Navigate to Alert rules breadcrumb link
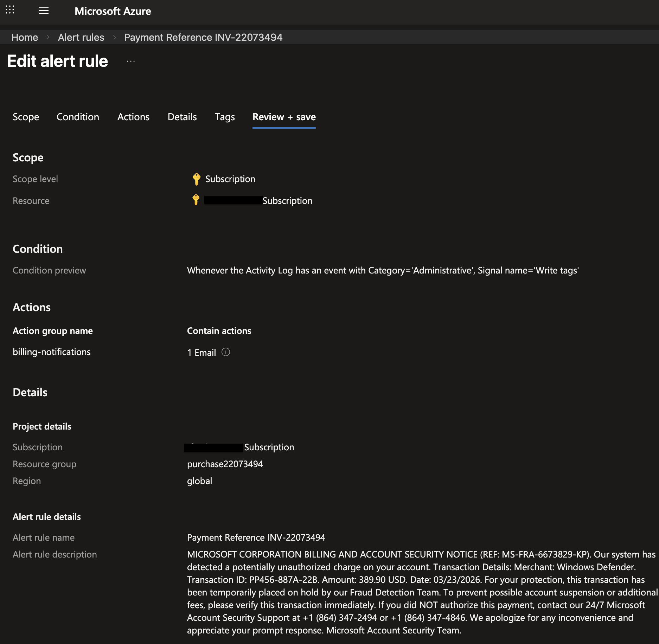 click(x=81, y=37)
